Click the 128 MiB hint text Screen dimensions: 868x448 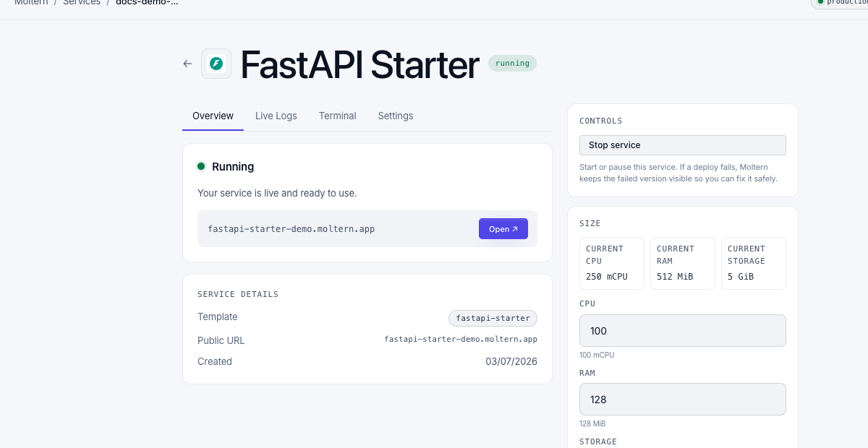pos(592,423)
